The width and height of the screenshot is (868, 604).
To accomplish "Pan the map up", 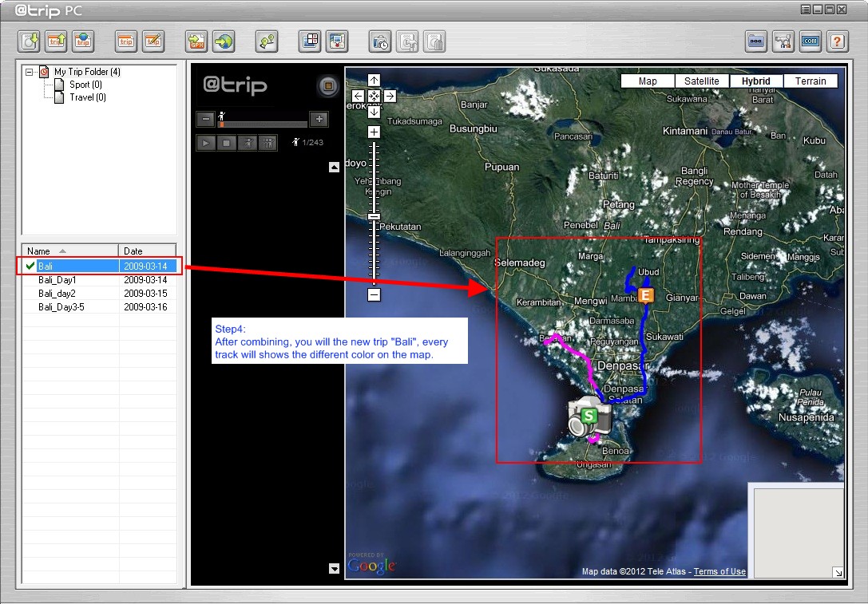I will [375, 81].
